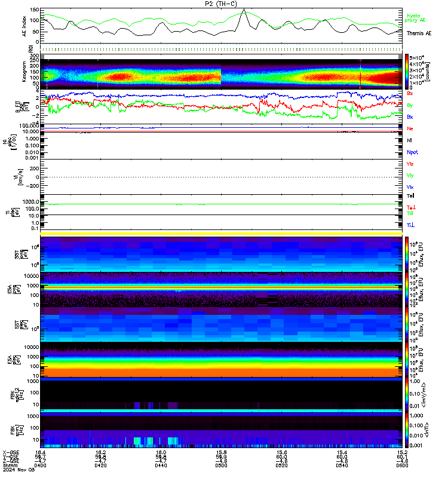Click the Keogram counts color bar

pyautogui.click(x=407, y=71)
